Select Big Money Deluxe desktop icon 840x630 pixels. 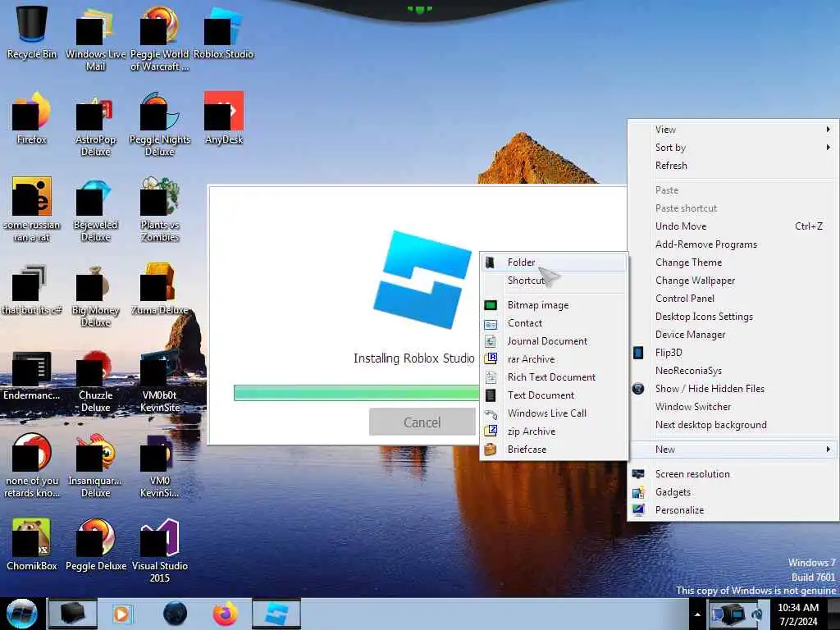pyautogui.click(x=95, y=294)
